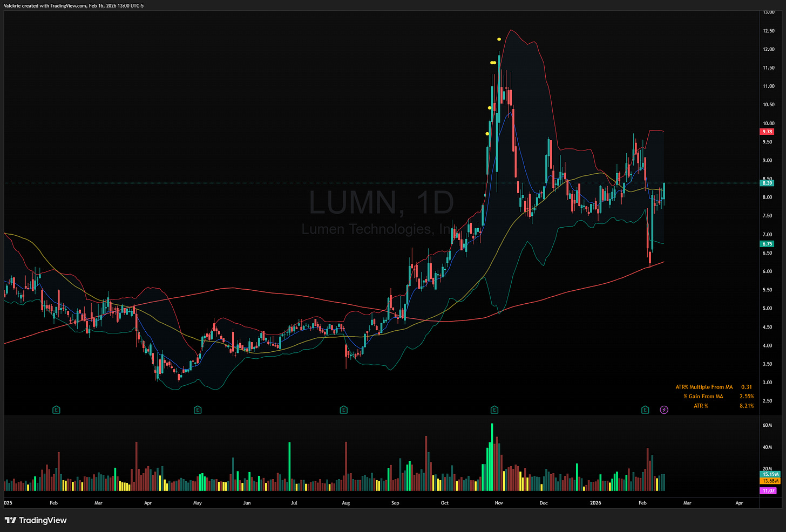The image size is (786, 532).
Task: Open the earnings E marker above Nov
Action: [494, 410]
